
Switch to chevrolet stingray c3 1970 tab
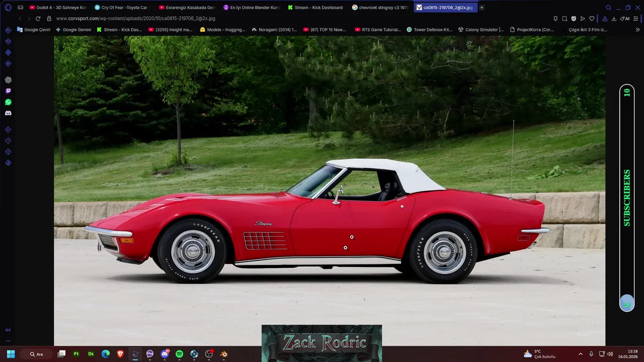click(381, 8)
